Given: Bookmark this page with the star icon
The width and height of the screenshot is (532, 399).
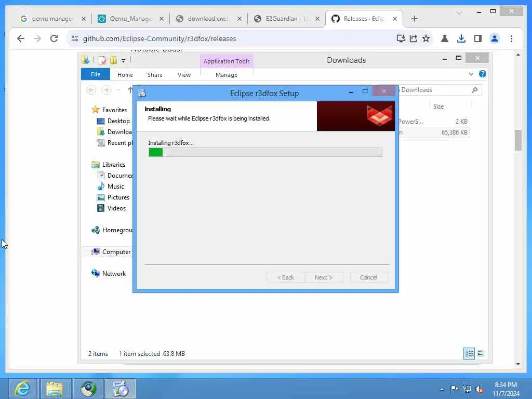Looking at the screenshot, I should [x=426, y=38].
